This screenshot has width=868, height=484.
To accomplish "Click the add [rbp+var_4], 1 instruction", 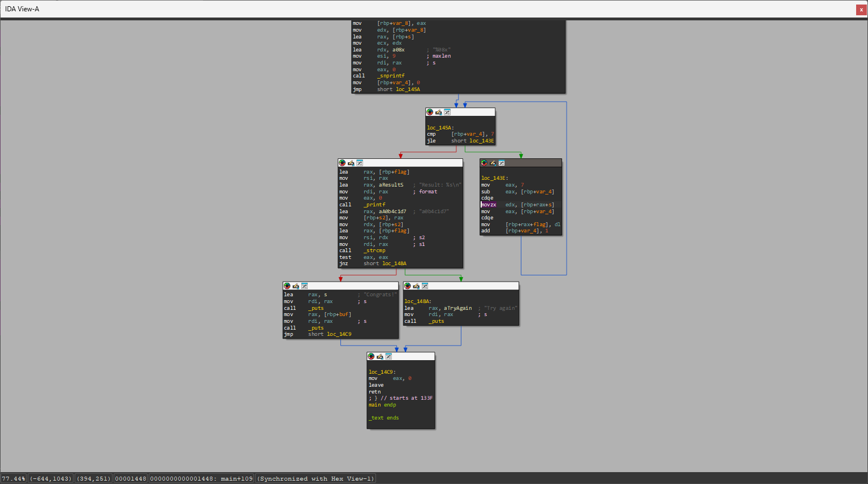I will 515,231.
